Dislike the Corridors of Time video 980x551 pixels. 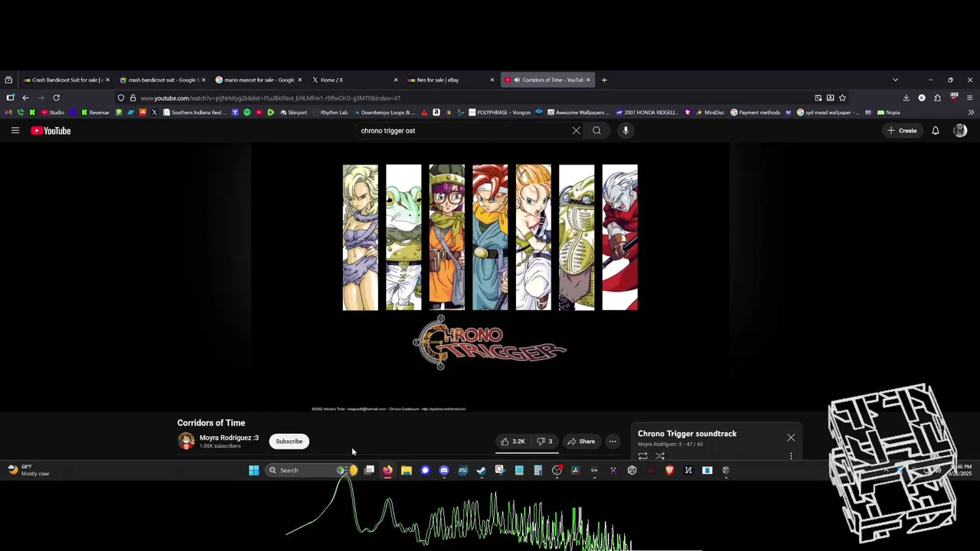coord(544,442)
